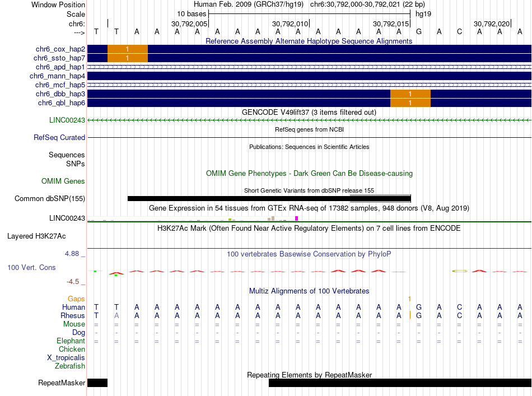Click the RepeatMasker label
532x396 pixels.
coord(62,383)
